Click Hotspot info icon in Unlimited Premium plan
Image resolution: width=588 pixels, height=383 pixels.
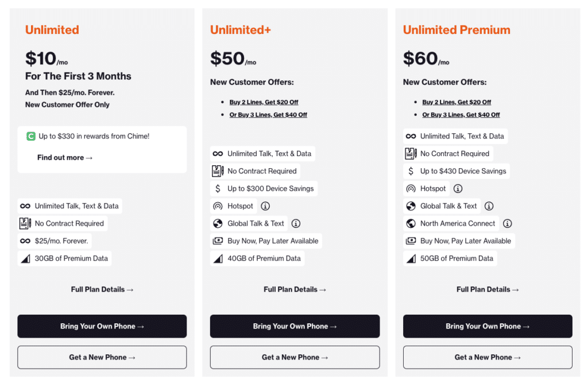coord(458,188)
